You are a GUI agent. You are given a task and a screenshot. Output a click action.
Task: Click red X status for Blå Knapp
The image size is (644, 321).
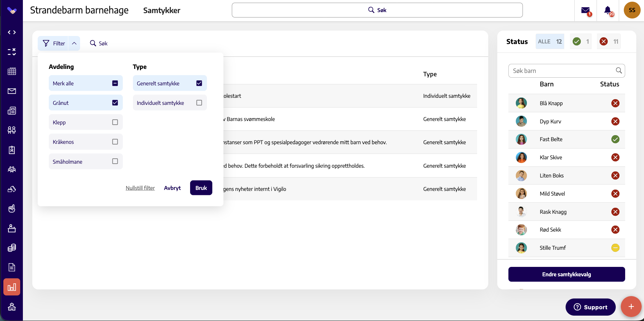(615, 103)
